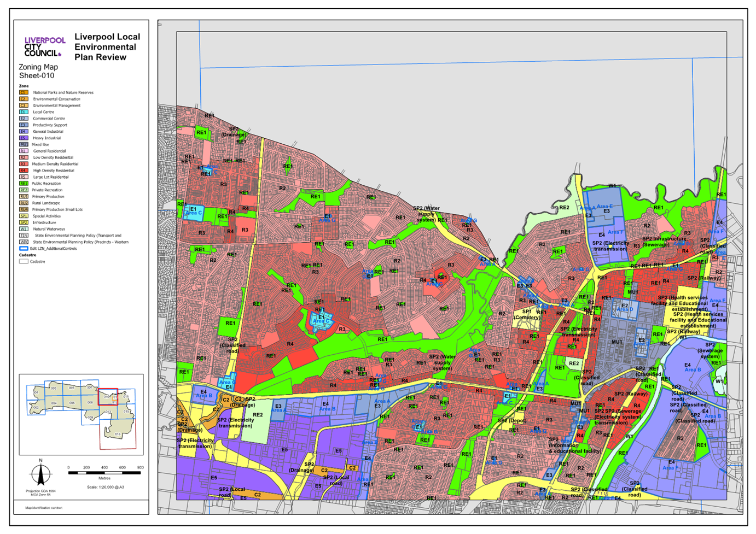Screen dimensions: 756x534
Task: Click the E2 Commercial Centre legend swatch
Action: coord(24,119)
